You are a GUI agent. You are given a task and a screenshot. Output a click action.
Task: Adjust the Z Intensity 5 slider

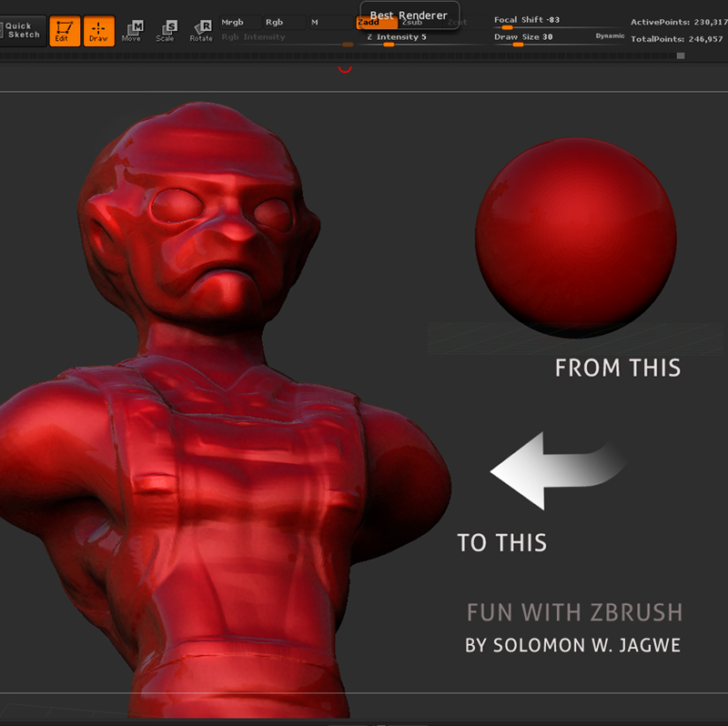[x=420, y=38]
